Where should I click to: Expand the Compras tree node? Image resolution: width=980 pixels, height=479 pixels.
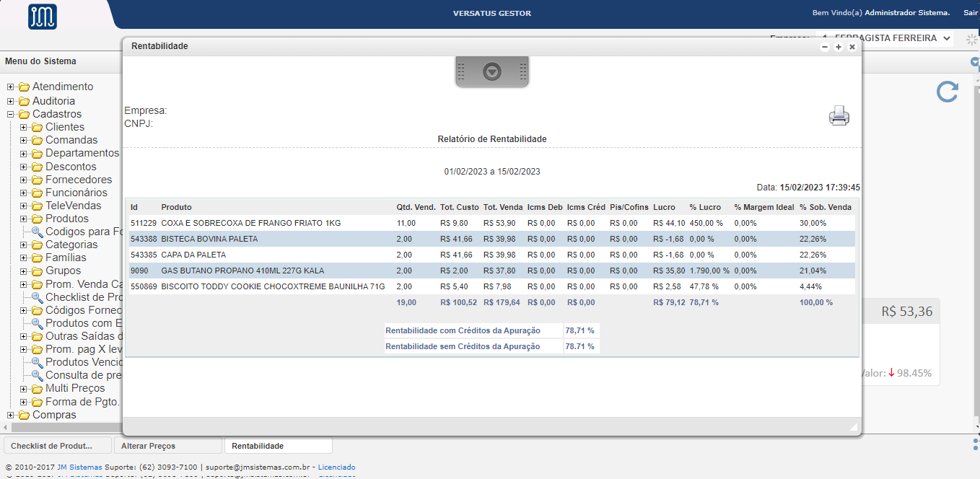pyautogui.click(x=11, y=415)
